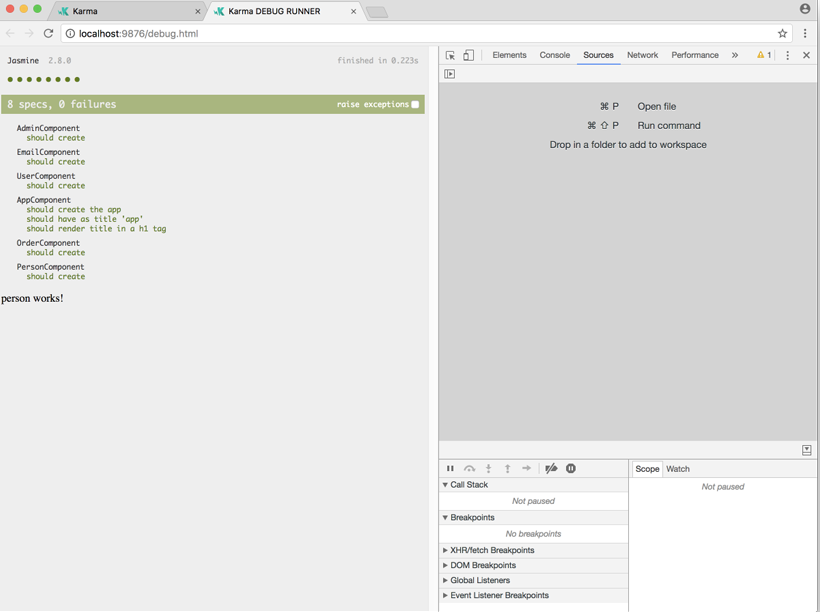Show the console drawer icon below editor
Screen dimensions: 820x612
coord(806,450)
